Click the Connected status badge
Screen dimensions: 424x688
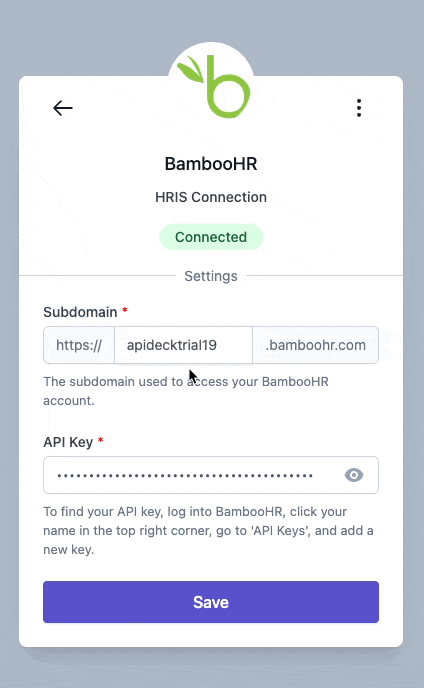[x=211, y=237]
